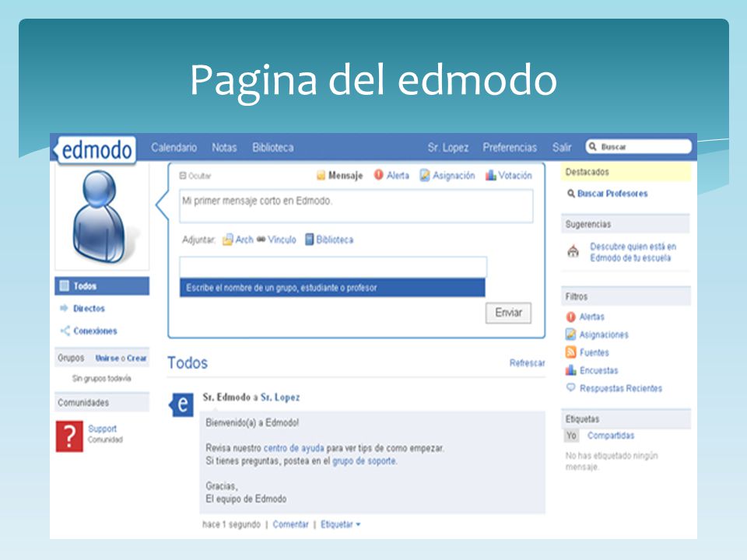Image resolution: width=747 pixels, height=560 pixels.
Task: Click the message text area
Action: (x=356, y=206)
